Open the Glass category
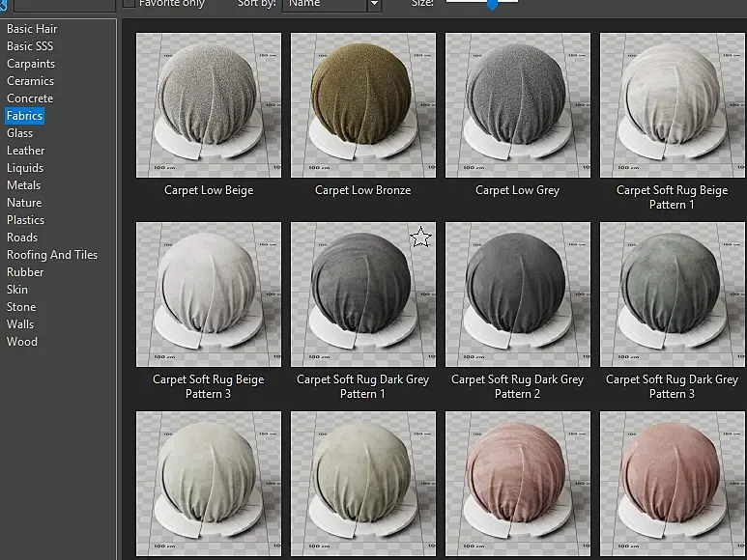This screenshot has width=747, height=560. [20, 133]
